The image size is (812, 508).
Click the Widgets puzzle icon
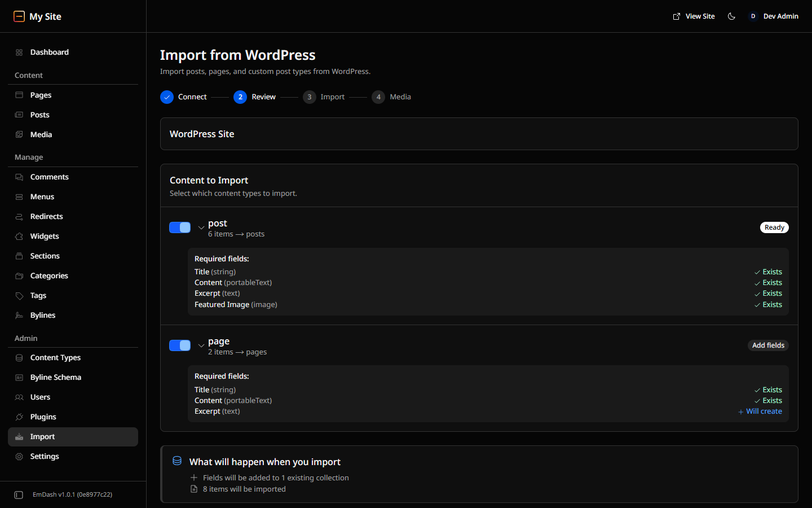tap(19, 237)
